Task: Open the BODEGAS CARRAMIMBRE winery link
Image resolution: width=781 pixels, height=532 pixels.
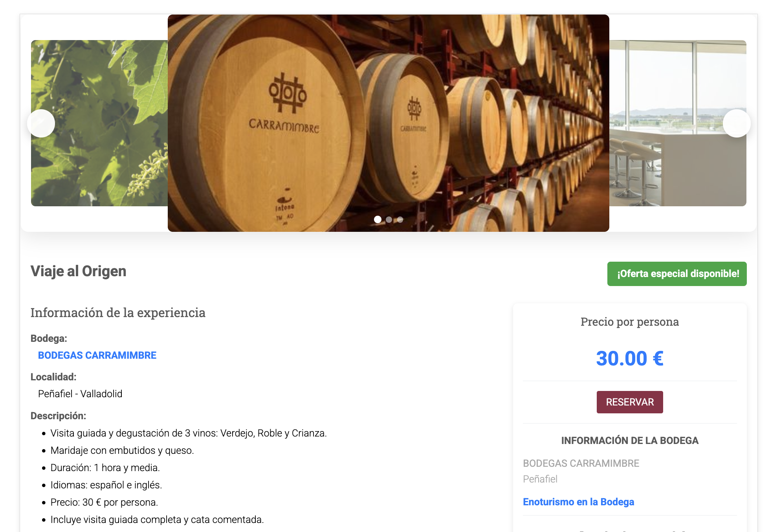Action: pyautogui.click(x=97, y=355)
